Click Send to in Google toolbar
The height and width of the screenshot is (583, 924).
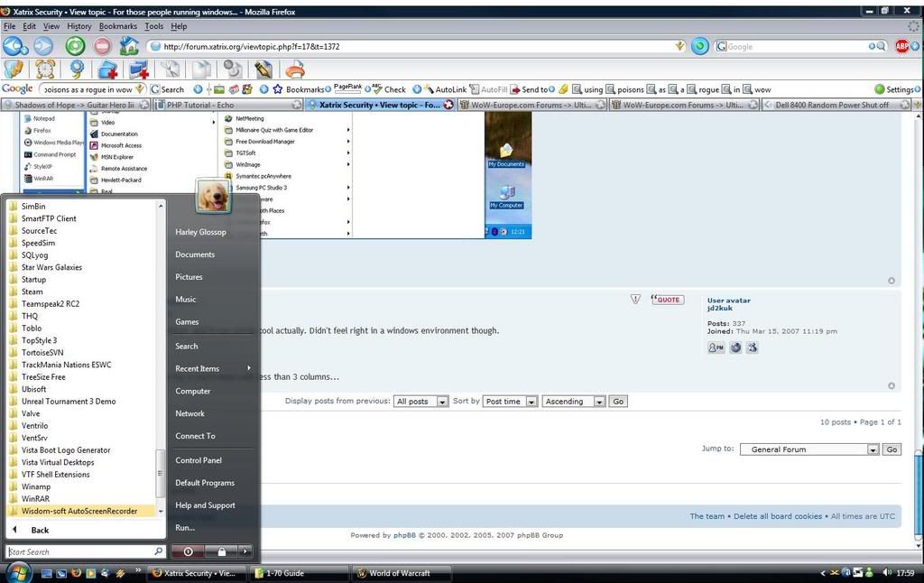click(529, 89)
